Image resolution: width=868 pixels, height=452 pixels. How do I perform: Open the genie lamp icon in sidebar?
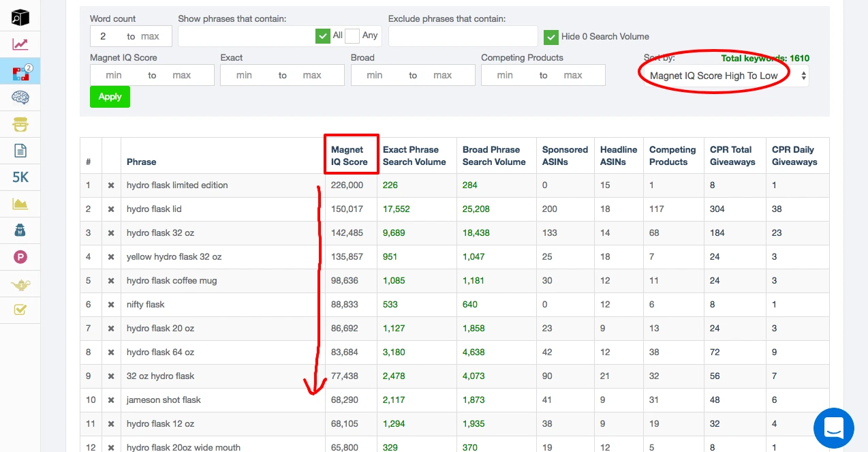coord(20,284)
